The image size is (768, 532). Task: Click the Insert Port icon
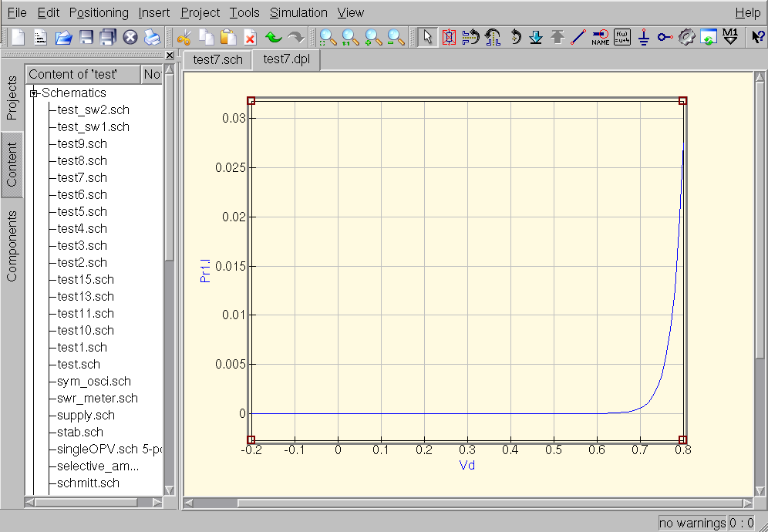point(665,37)
